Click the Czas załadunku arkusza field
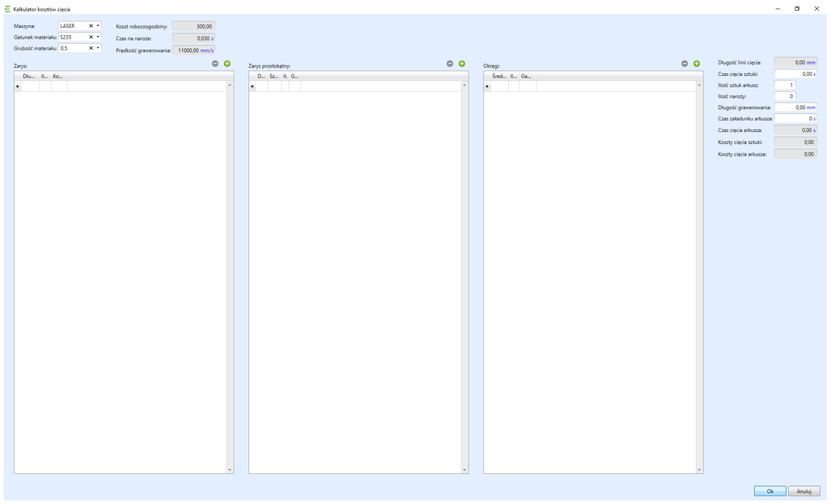 coord(794,119)
